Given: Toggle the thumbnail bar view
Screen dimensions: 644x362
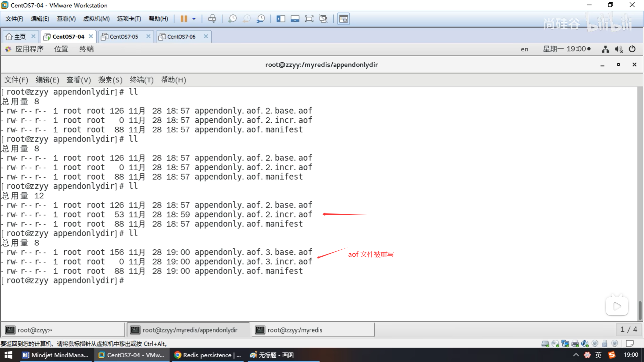Looking at the screenshot, I should tap(295, 19).
